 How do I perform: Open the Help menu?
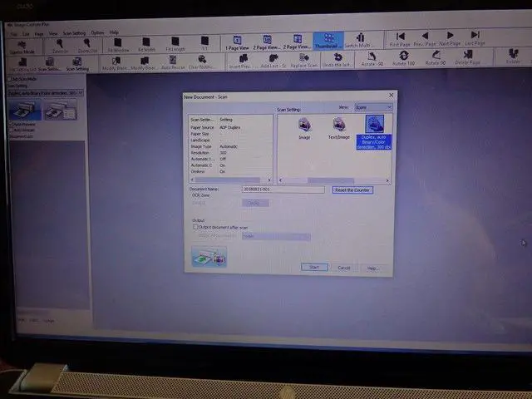point(114,32)
